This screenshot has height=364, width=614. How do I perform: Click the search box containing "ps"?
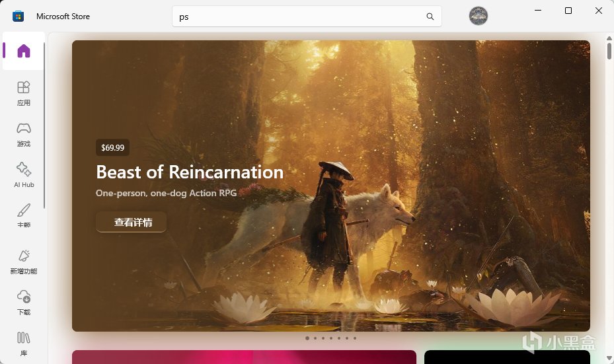pyautogui.click(x=307, y=17)
